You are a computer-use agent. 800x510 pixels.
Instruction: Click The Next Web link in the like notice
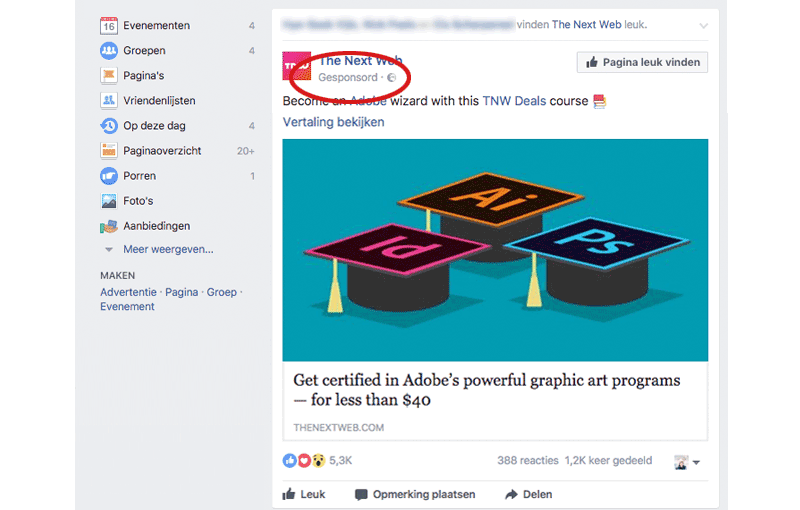click(x=587, y=24)
